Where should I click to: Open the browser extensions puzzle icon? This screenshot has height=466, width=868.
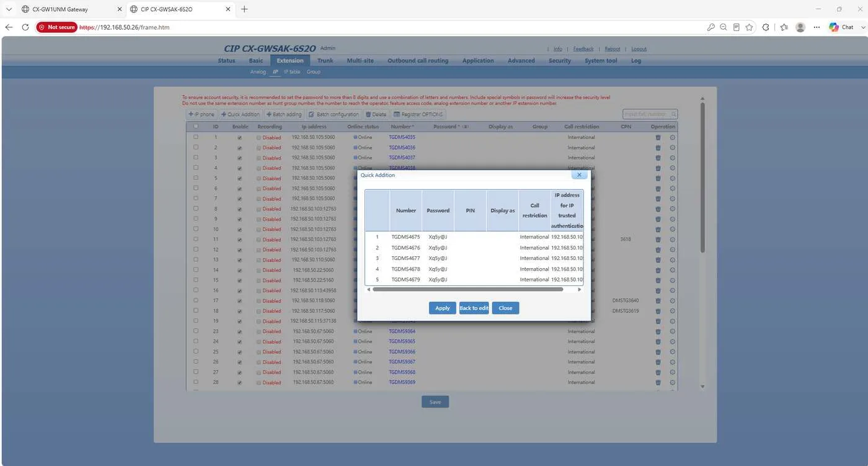(766, 27)
